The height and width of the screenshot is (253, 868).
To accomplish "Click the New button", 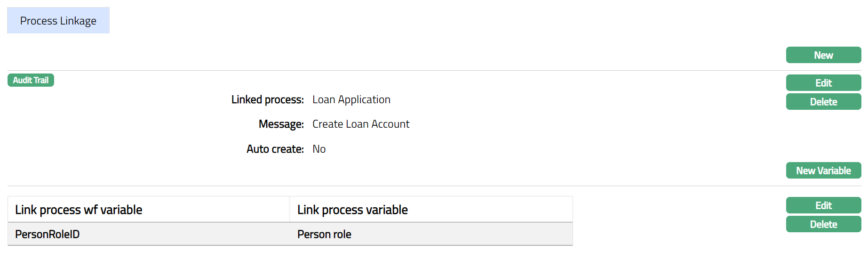I will pos(823,55).
